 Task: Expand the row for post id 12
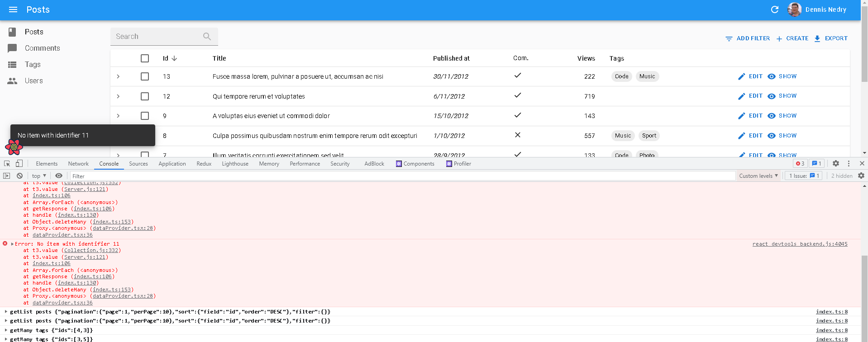118,96
